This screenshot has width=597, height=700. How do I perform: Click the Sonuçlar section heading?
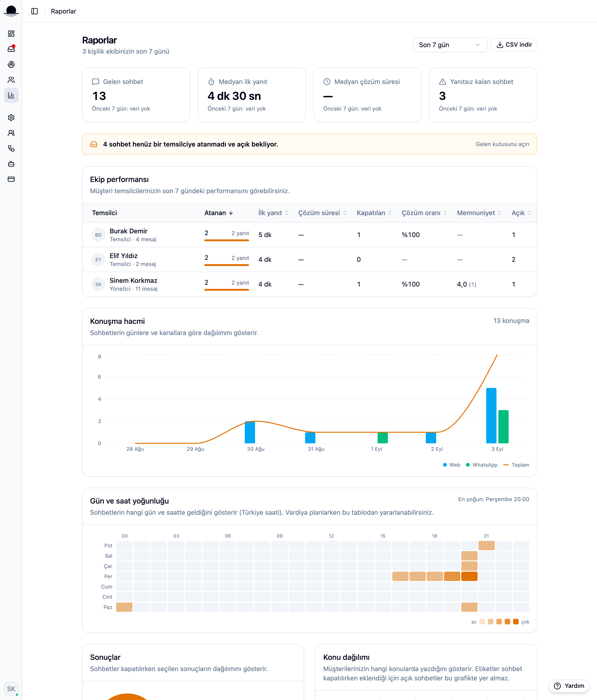point(105,658)
